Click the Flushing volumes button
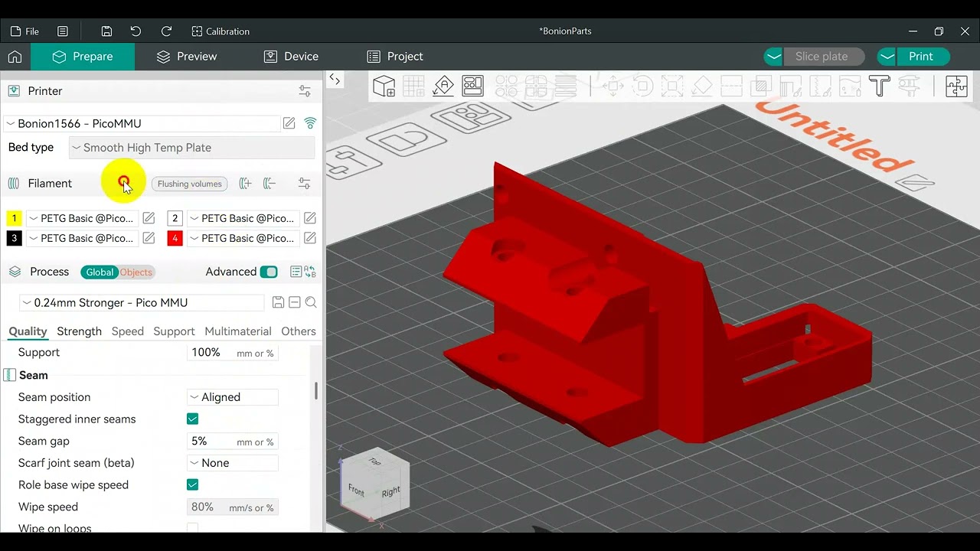980x551 pixels. (x=189, y=184)
